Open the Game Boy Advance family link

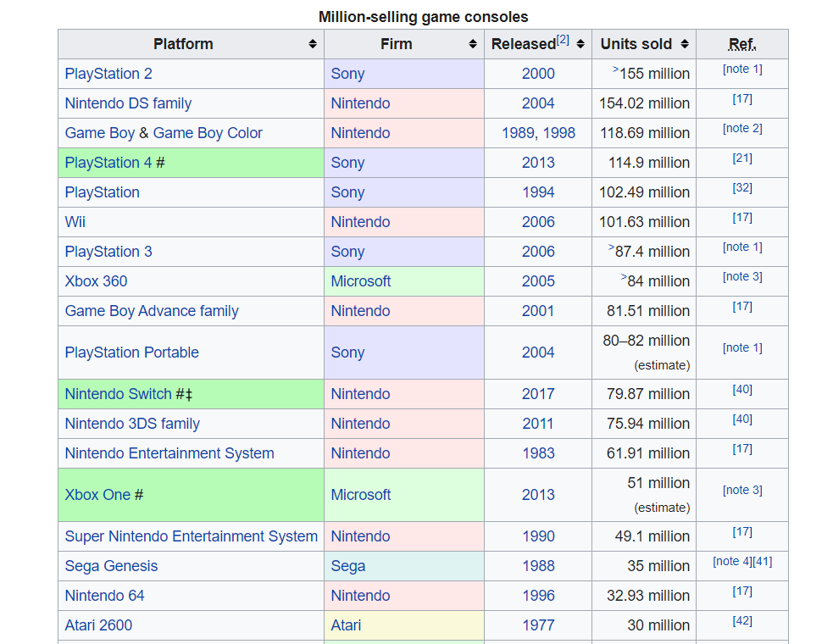(152, 311)
